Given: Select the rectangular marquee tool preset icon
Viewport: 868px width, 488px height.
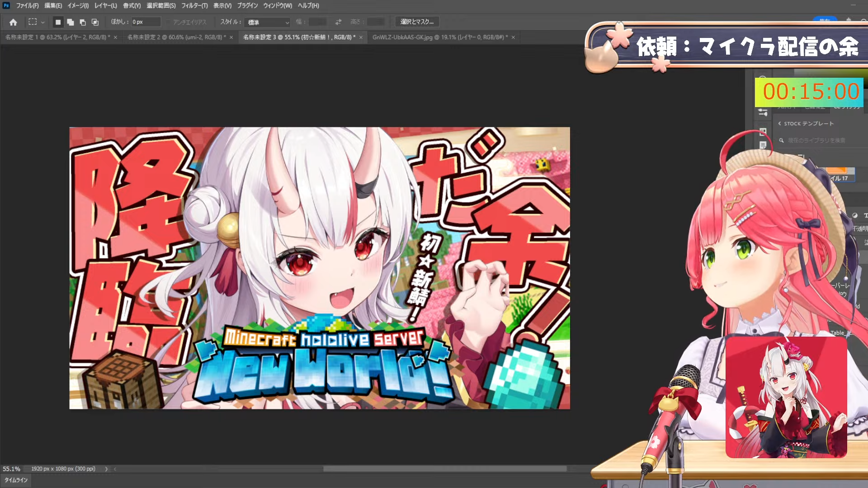Looking at the screenshot, I should [x=33, y=22].
